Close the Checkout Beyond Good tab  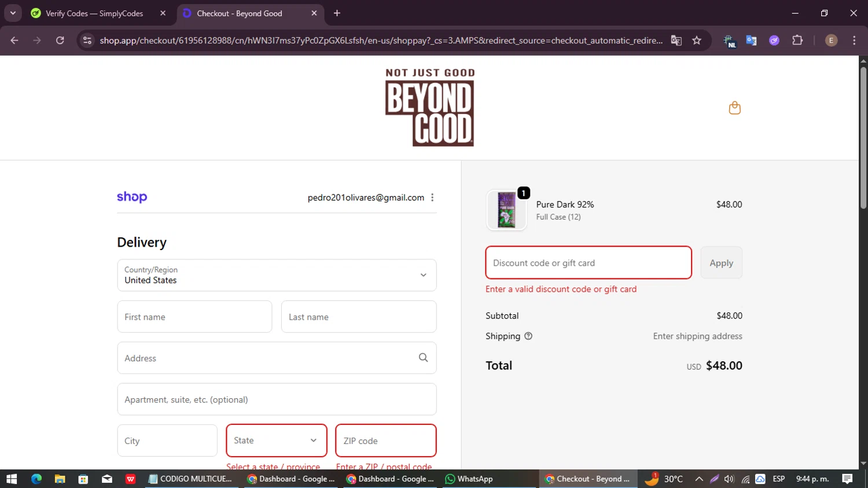(314, 13)
